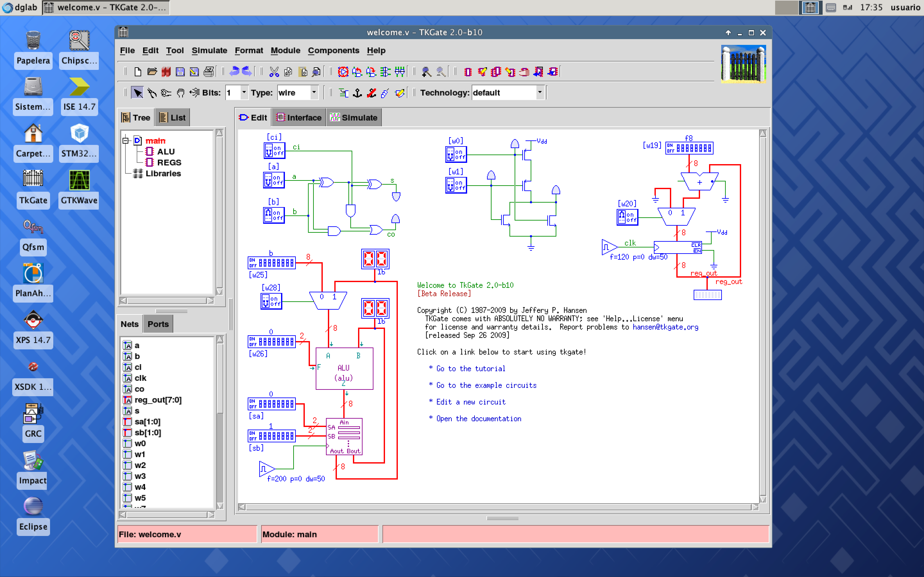Click the scissors Cut icon
The image size is (924, 577).
[274, 72]
